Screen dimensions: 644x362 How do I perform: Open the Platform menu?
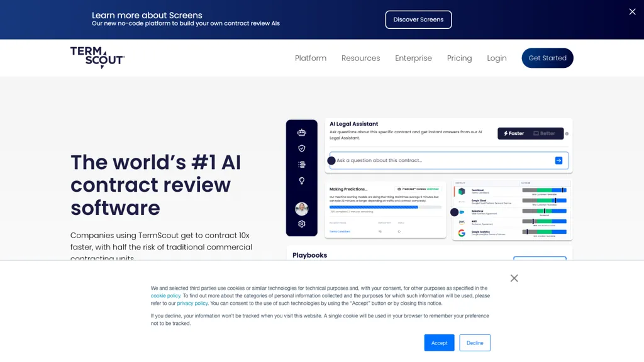click(311, 58)
